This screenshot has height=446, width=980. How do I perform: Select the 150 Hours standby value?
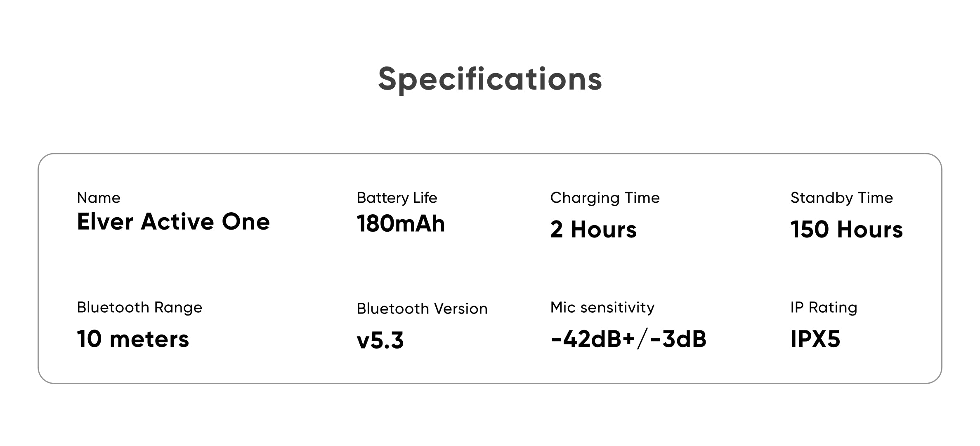coord(846,230)
